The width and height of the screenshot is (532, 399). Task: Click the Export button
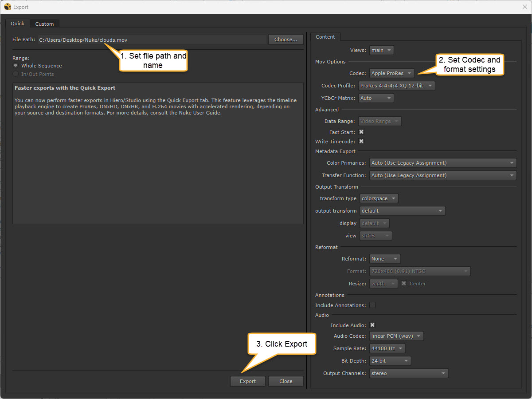tap(248, 381)
